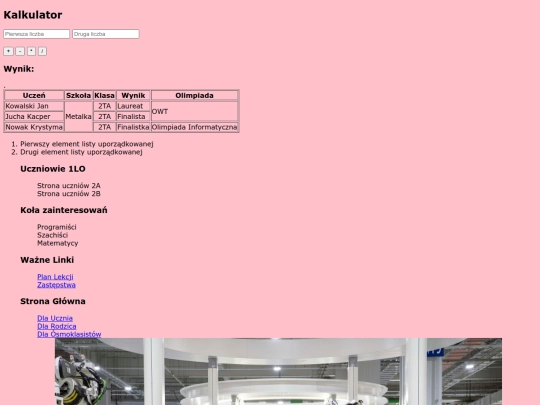This screenshot has width=540, height=405.
Task: Click the 'Wynik' table header
Action: click(133, 95)
